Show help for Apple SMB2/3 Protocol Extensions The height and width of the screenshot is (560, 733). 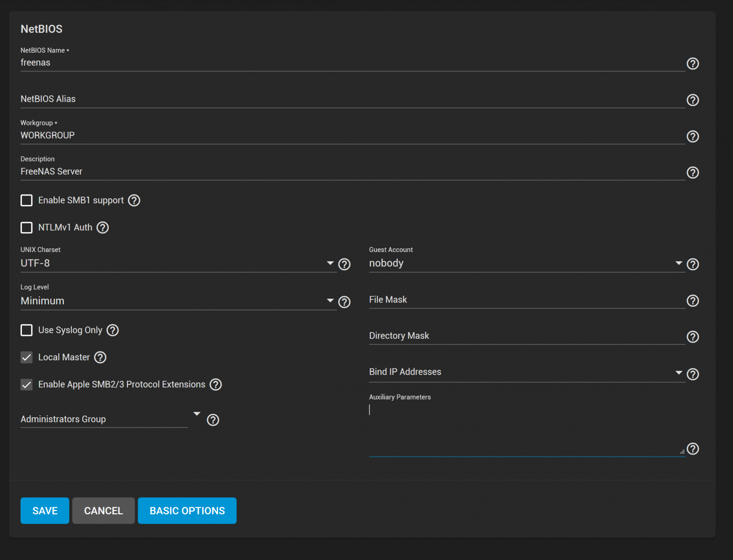[x=216, y=384]
